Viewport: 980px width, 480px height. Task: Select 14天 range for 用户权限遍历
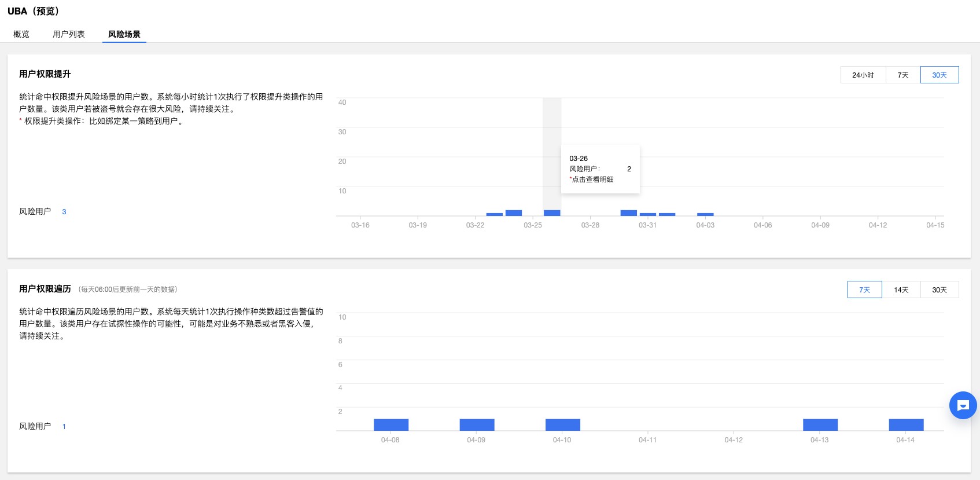pyautogui.click(x=901, y=290)
